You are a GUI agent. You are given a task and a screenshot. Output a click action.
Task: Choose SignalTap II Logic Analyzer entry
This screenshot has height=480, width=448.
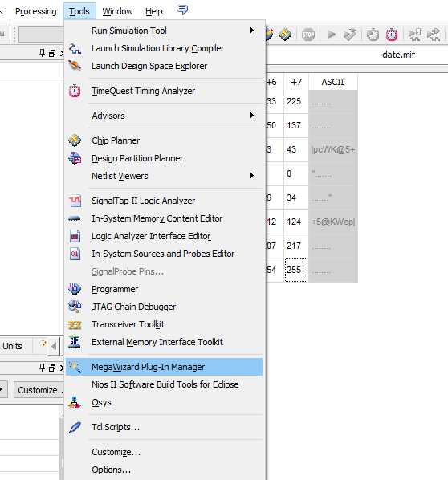164,201
